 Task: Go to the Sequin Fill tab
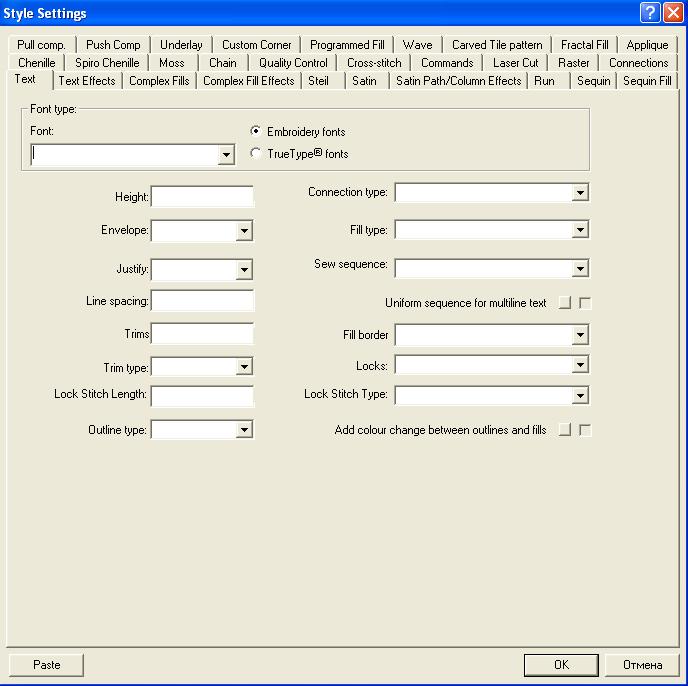pos(647,81)
